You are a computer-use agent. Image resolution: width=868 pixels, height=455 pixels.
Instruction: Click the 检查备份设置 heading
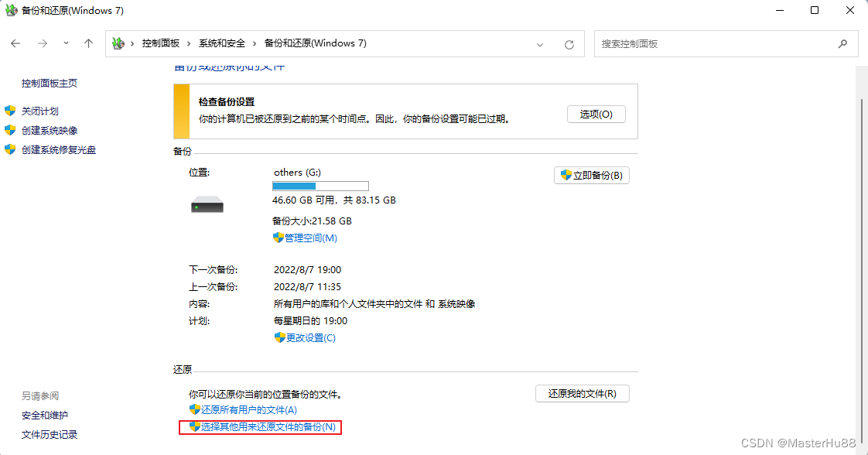click(x=227, y=102)
